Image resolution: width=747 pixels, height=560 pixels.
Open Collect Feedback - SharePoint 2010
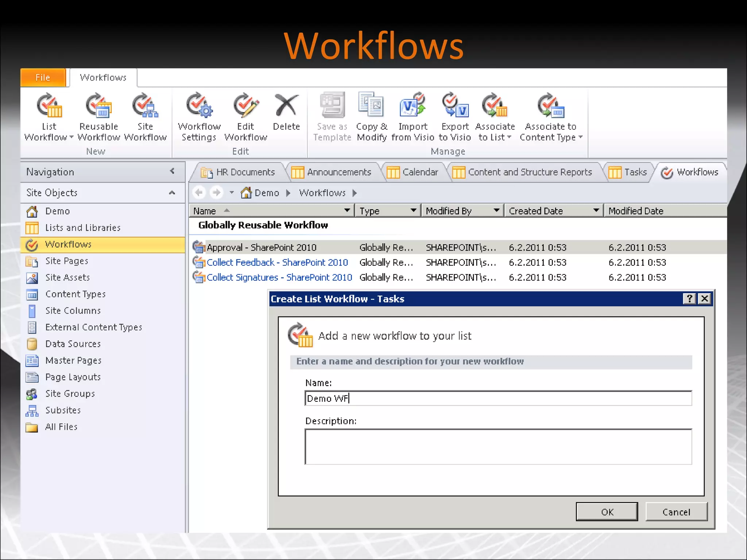(277, 262)
